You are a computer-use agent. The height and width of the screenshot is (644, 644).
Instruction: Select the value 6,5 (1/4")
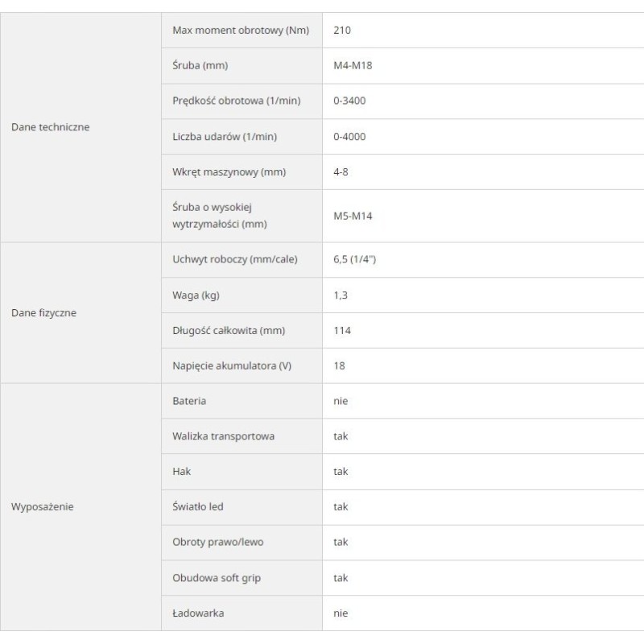[355, 260]
